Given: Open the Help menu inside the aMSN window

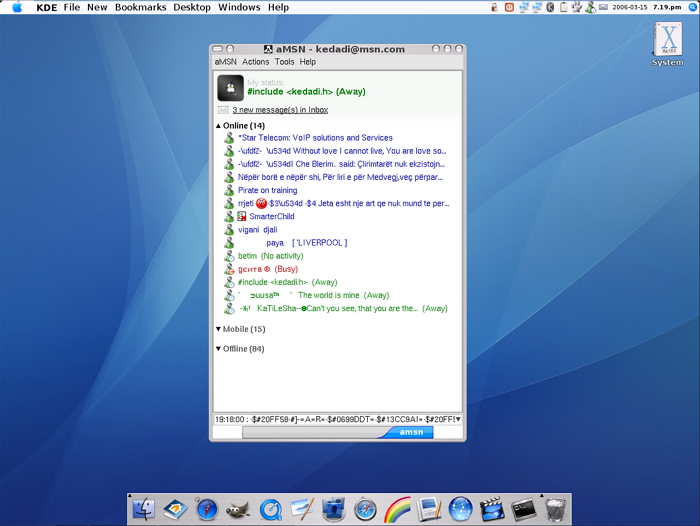Looking at the screenshot, I should (308, 62).
